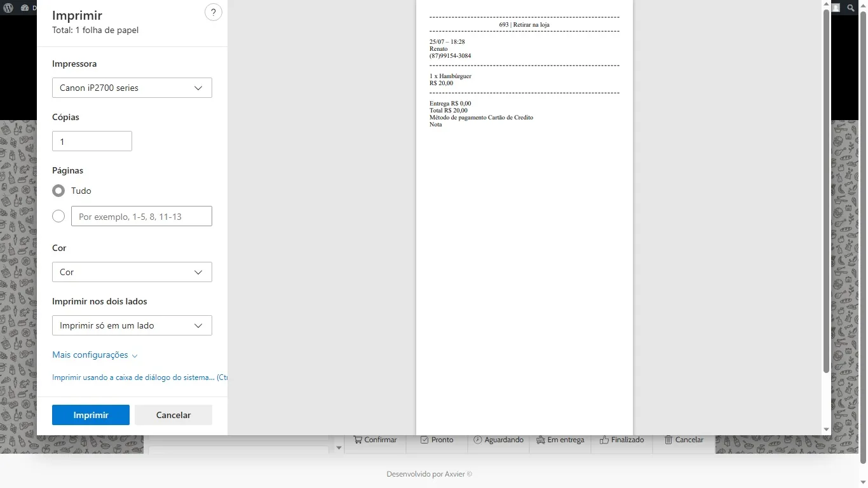Click the Aguardando clock icon
This screenshot has width=868, height=488.
click(x=478, y=440)
